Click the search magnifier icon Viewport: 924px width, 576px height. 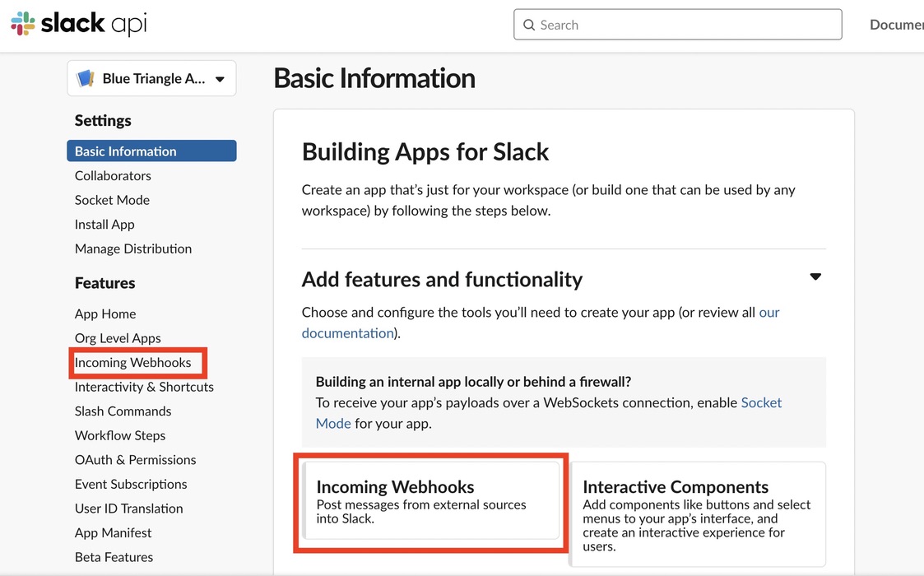coord(529,25)
